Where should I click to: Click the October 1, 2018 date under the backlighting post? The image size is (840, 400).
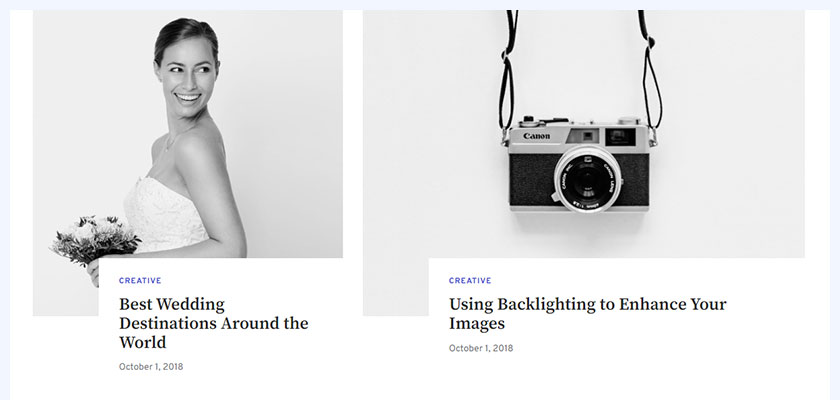[481, 348]
